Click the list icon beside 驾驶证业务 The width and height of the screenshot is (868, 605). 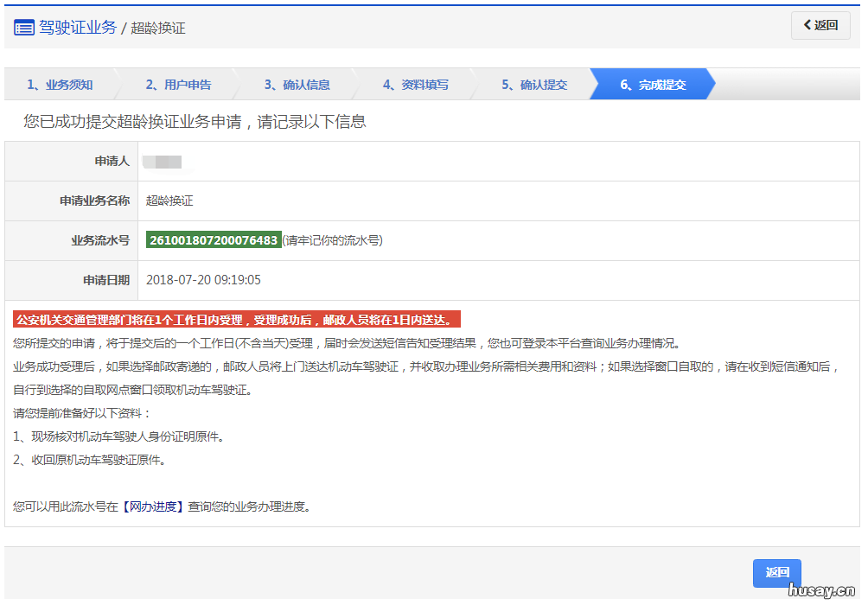(24, 27)
